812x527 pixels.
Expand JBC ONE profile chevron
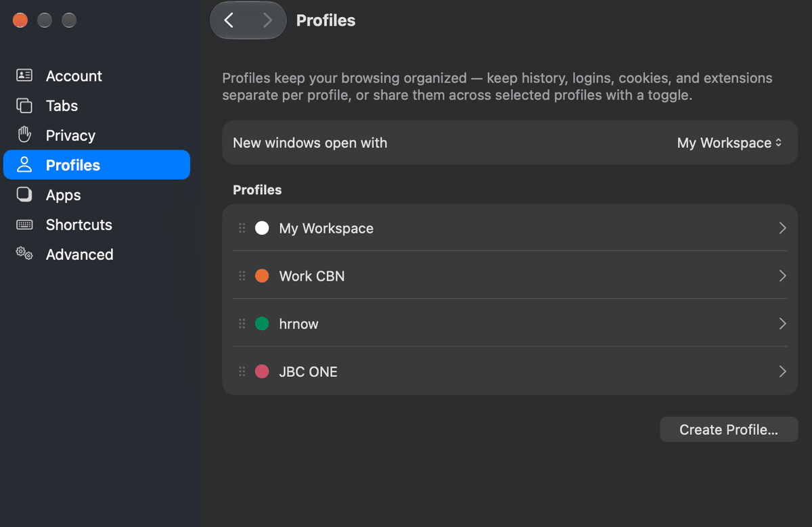(x=782, y=371)
